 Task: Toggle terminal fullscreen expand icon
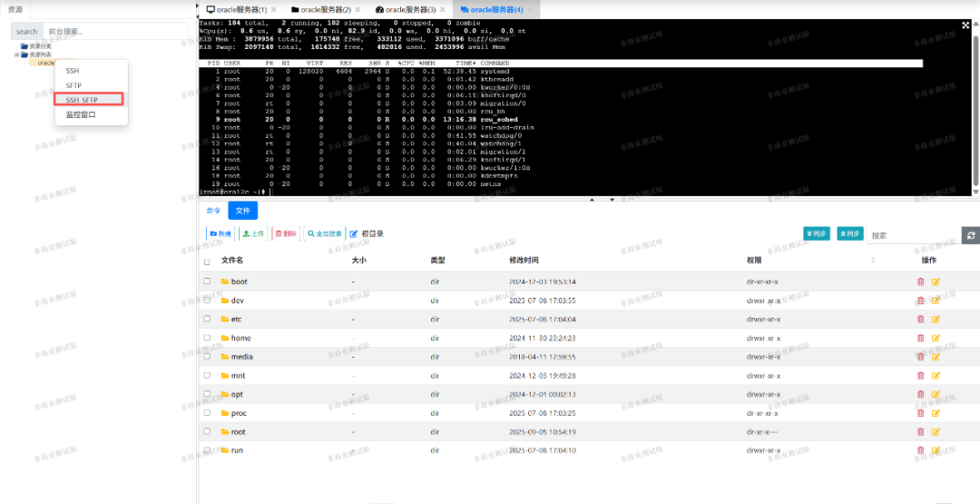pos(965,25)
